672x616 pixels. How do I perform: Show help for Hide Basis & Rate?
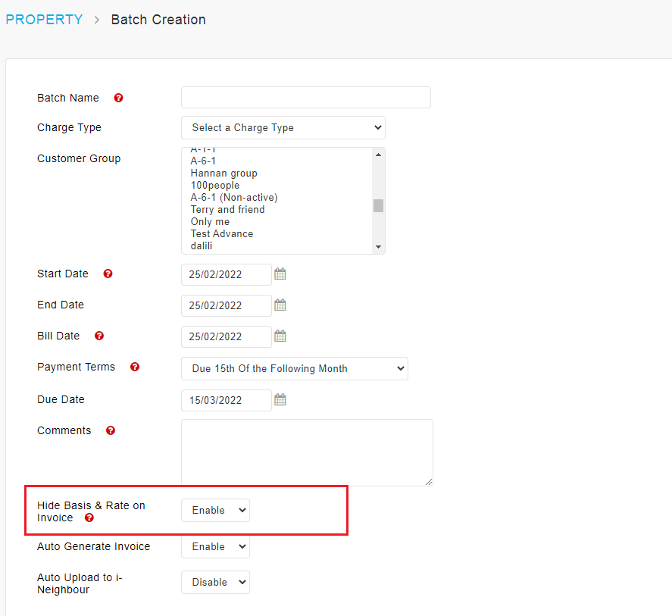pyautogui.click(x=89, y=518)
